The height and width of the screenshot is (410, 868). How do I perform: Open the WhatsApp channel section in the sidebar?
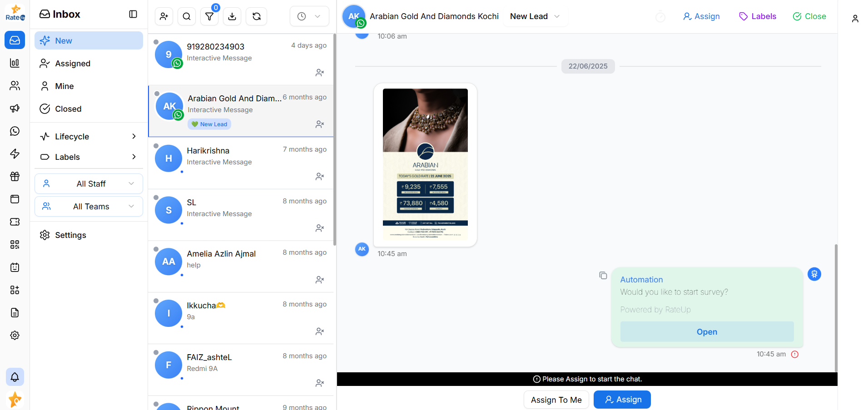click(x=15, y=131)
